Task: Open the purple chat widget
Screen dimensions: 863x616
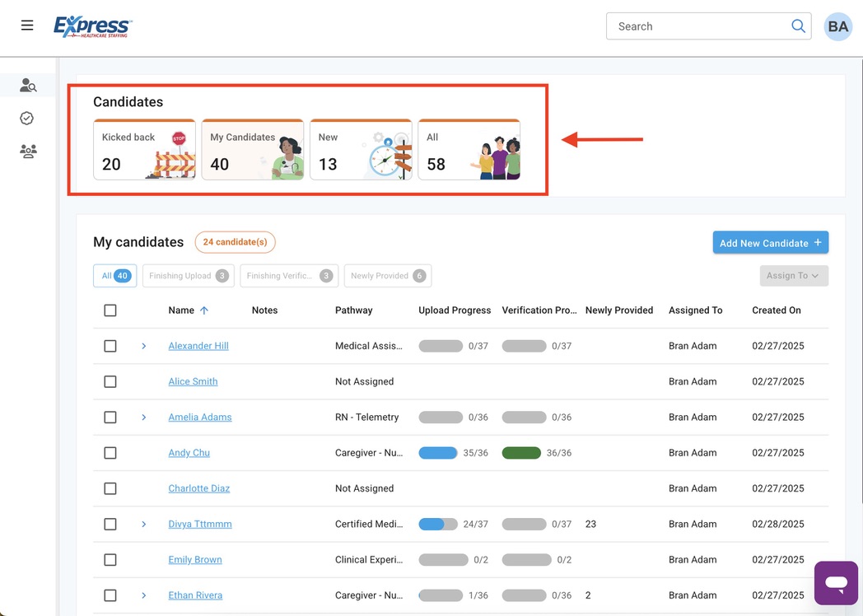Action: (x=836, y=583)
